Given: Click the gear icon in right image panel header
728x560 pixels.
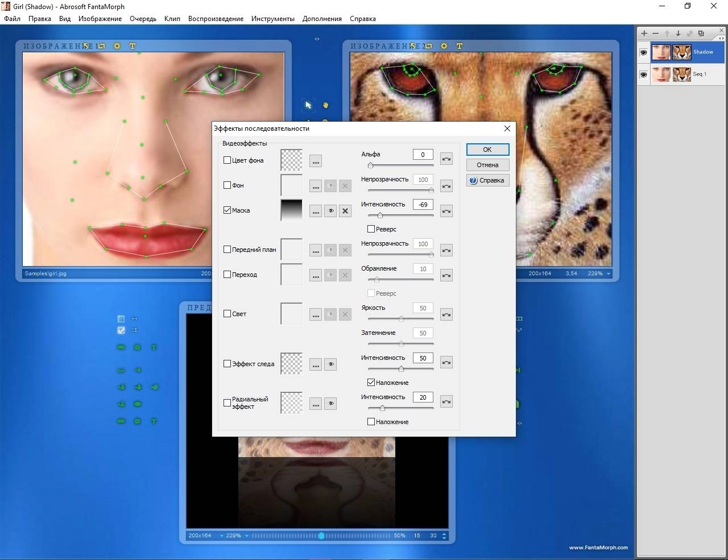Looking at the screenshot, I should click(x=444, y=46).
